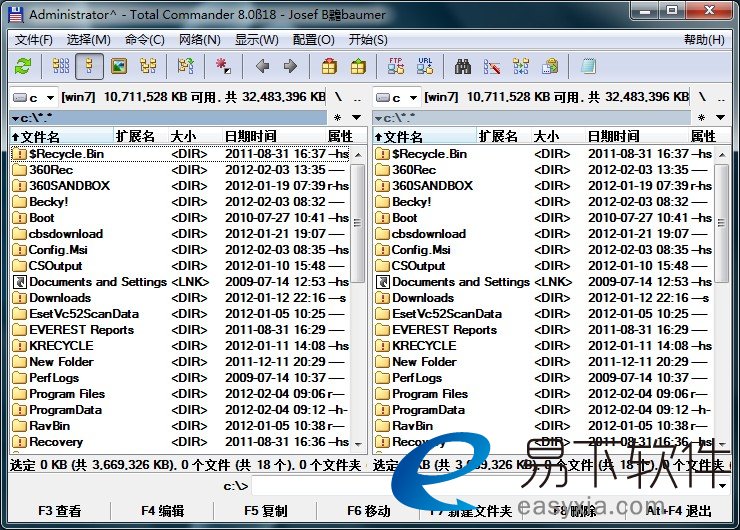
Task: Open Find files binoculars icon
Action: (x=462, y=66)
